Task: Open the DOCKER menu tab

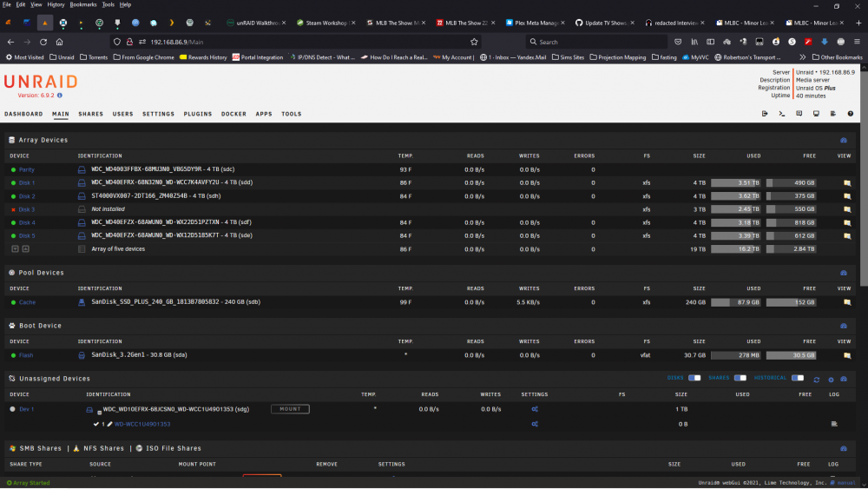Action: pos(233,114)
